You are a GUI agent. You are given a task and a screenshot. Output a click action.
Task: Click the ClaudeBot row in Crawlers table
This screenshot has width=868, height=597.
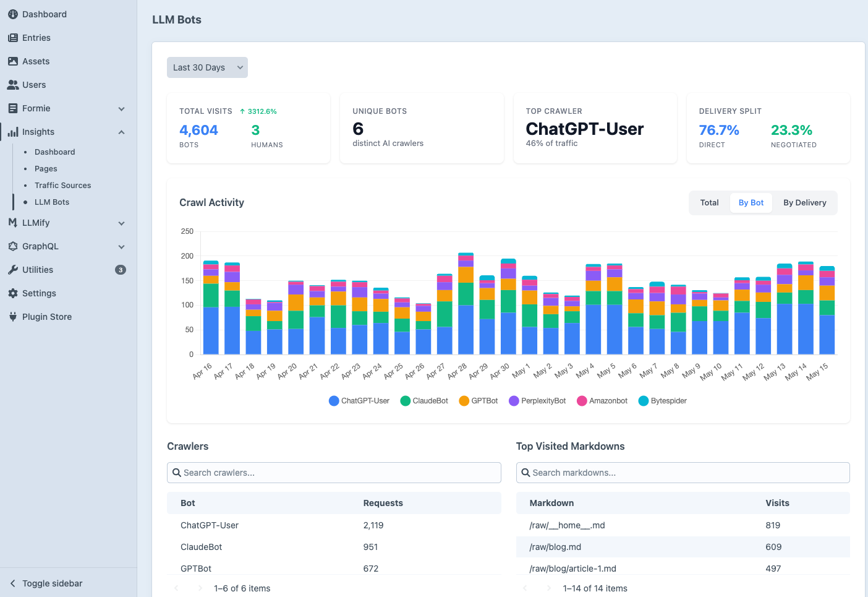334,547
